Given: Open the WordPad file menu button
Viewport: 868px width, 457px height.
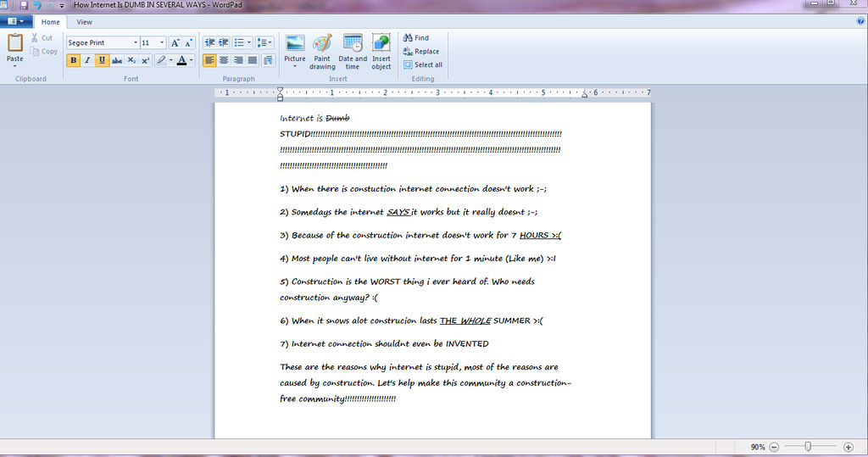Looking at the screenshot, I should (15, 21).
